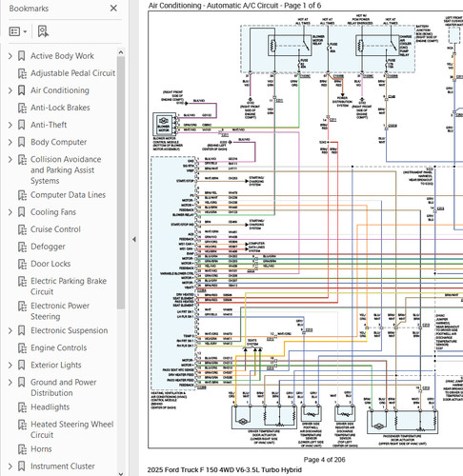This screenshot has width=463, height=476.
Task: Collapse the navigation pane with divider arrow
Action: click(134, 239)
